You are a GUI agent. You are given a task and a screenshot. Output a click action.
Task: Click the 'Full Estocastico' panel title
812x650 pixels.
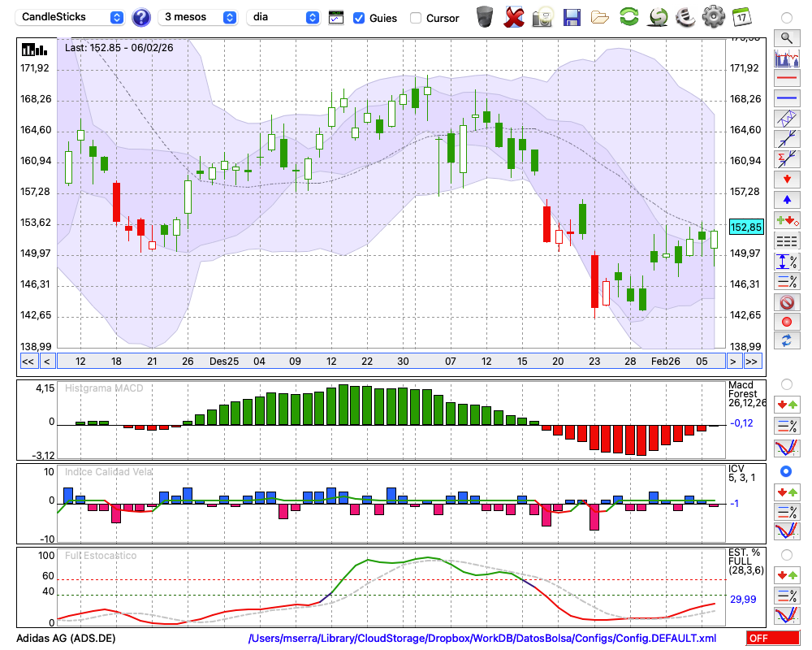pyautogui.click(x=101, y=555)
